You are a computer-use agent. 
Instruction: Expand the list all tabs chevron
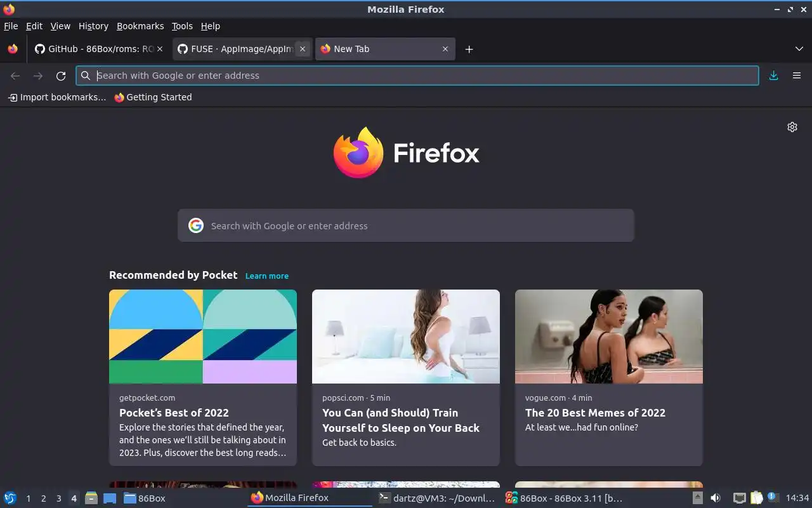(x=799, y=49)
